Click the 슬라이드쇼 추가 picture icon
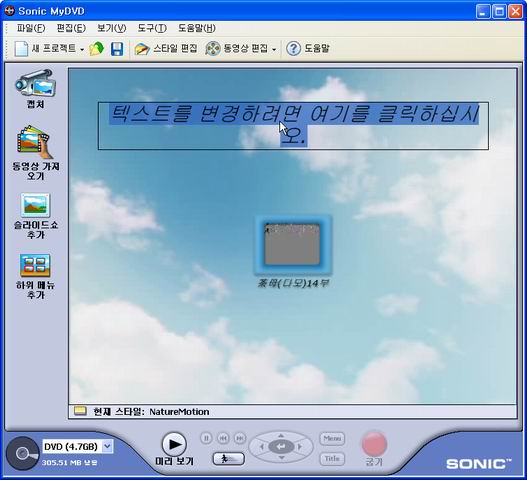This screenshot has height=480, width=527. [35, 205]
